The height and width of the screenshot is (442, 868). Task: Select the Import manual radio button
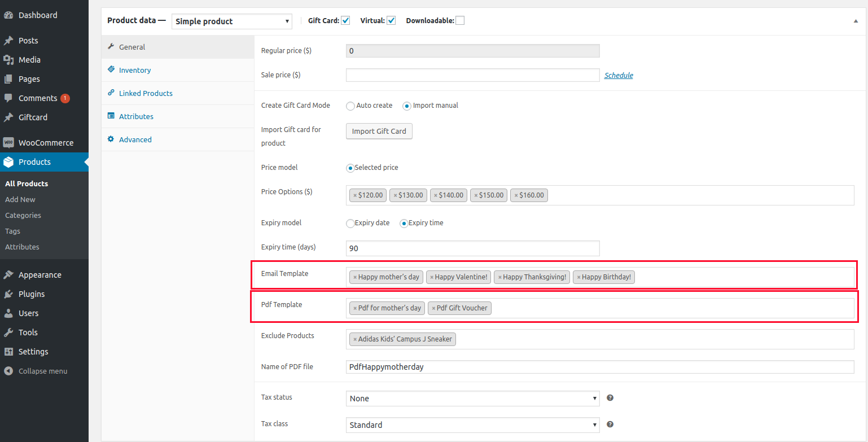click(x=407, y=106)
